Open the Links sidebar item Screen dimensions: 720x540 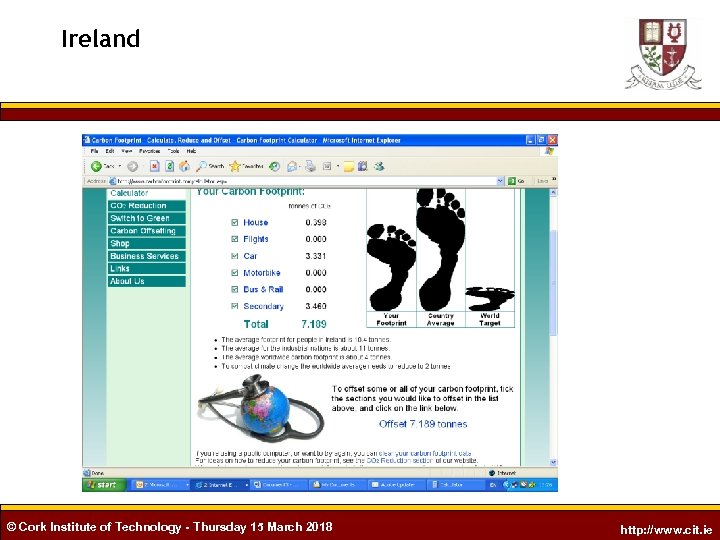click(x=146, y=269)
